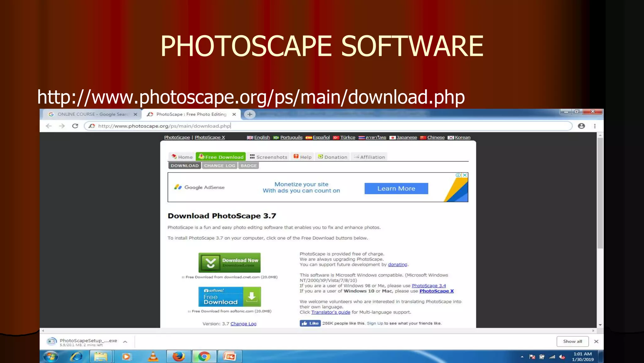Open the Chrome three-dot menu
The width and height of the screenshot is (644, 363).
595,126
